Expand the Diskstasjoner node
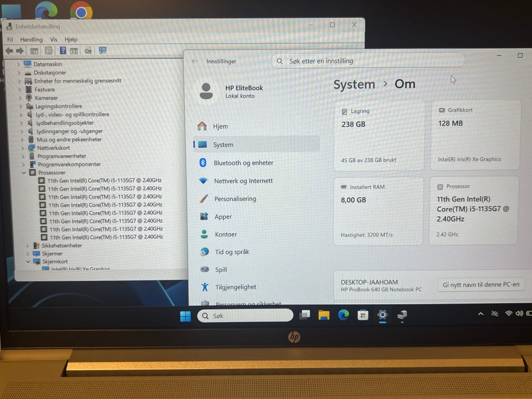This screenshot has width=532, height=399. 19,73
